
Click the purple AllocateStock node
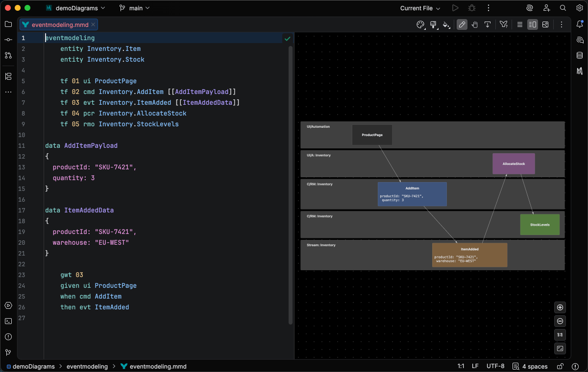pos(514,163)
